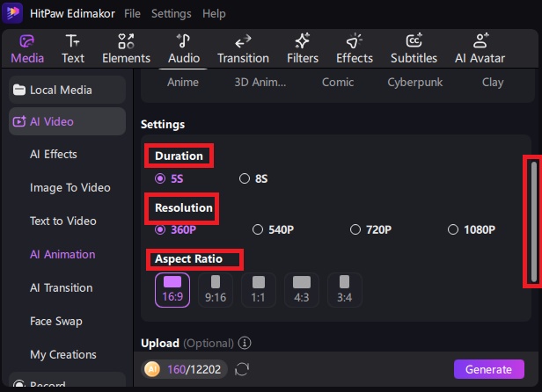542x392 pixels.
Task: Open the Subtitles panel
Action: (x=414, y=48)
